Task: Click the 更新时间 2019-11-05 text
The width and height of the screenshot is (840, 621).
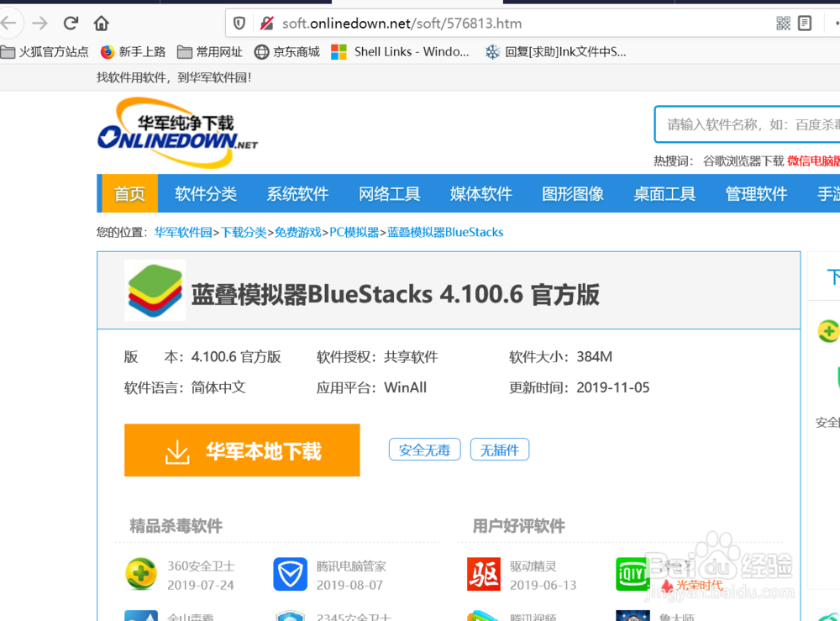Action: 579,387
